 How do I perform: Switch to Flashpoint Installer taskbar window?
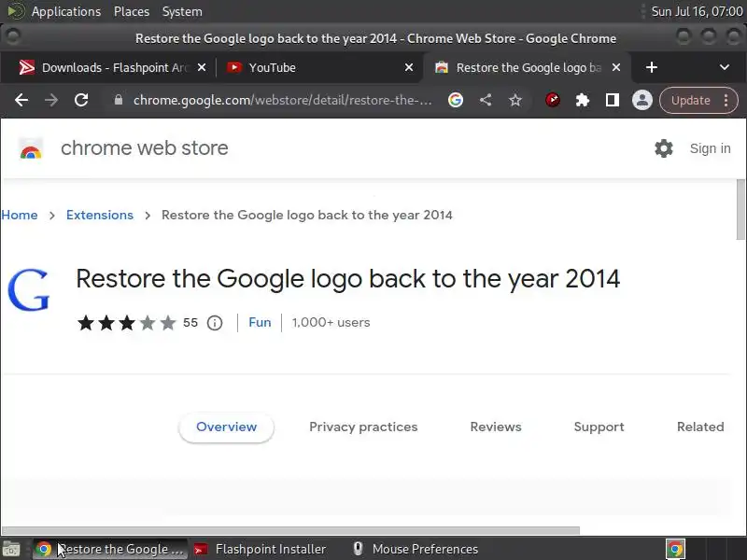pos(261,550)
